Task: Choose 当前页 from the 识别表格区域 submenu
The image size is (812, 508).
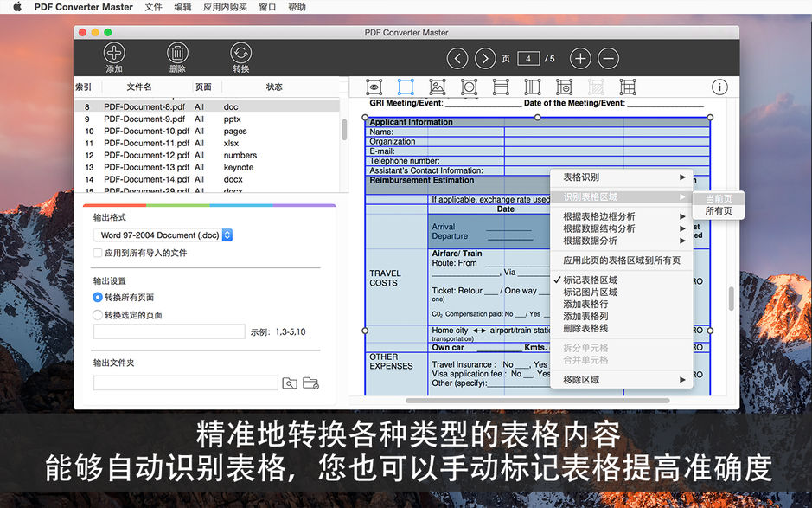Action: [718, 196]
